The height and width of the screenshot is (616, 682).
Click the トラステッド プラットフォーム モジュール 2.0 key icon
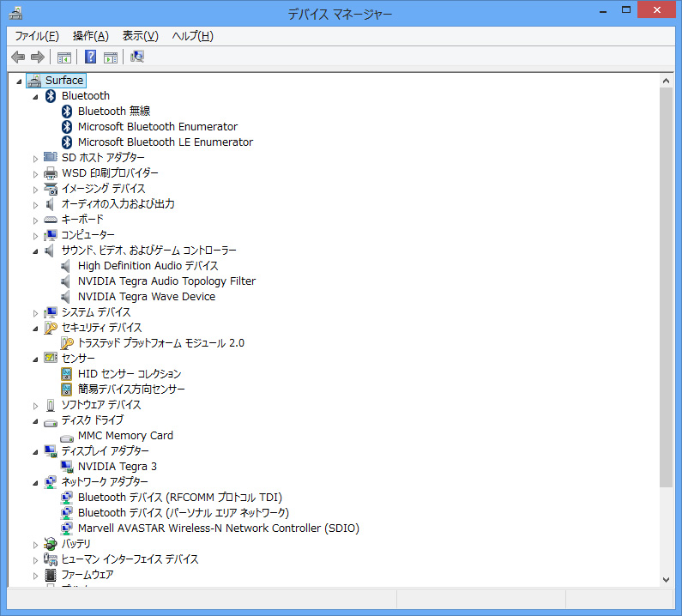[x=67, y=343]
